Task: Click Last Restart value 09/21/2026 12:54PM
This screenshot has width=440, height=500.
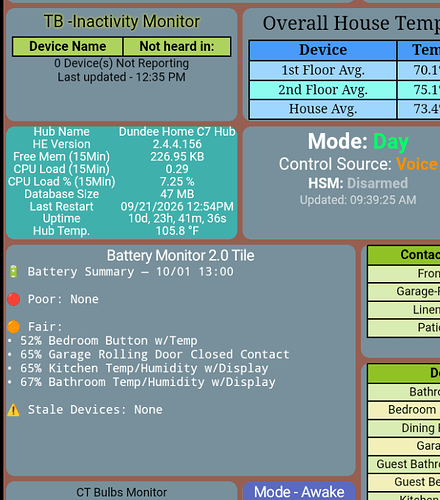Action: click(x=177, y=206)
